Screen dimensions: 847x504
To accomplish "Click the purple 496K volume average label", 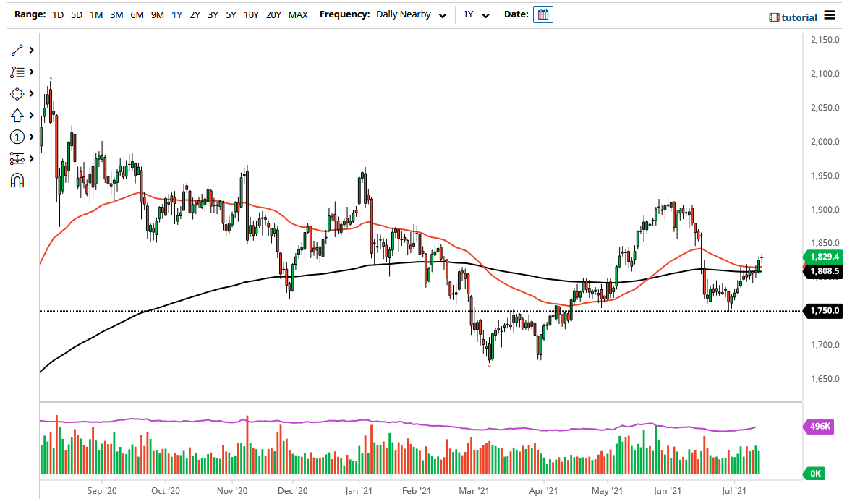I will point(818,426).
